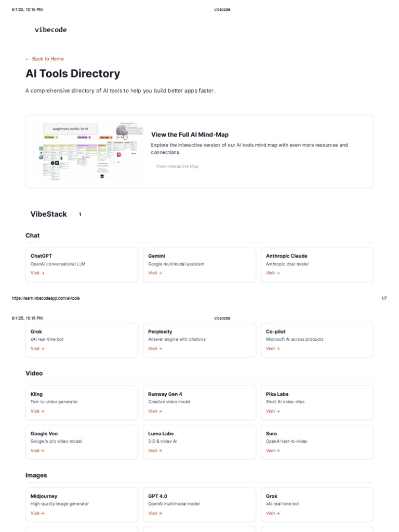Click the Back to Home link
The image size is (399, 532).
click(45, 59)
